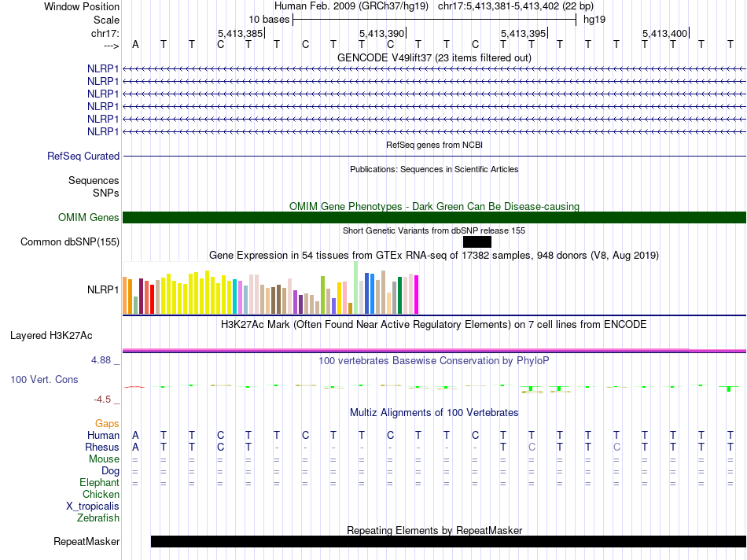Click the 10 bases scale bar

[434, 19]
